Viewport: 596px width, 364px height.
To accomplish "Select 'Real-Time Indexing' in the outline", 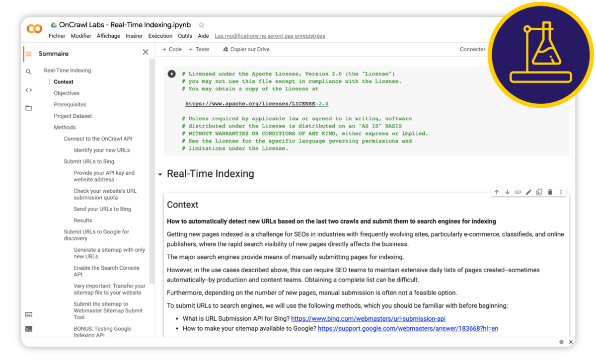I will [68, 71].
